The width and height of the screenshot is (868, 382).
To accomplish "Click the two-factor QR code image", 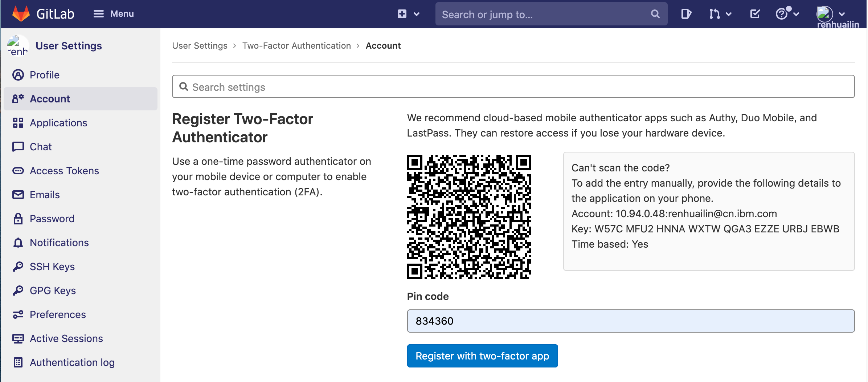I will tap(469, 217).
